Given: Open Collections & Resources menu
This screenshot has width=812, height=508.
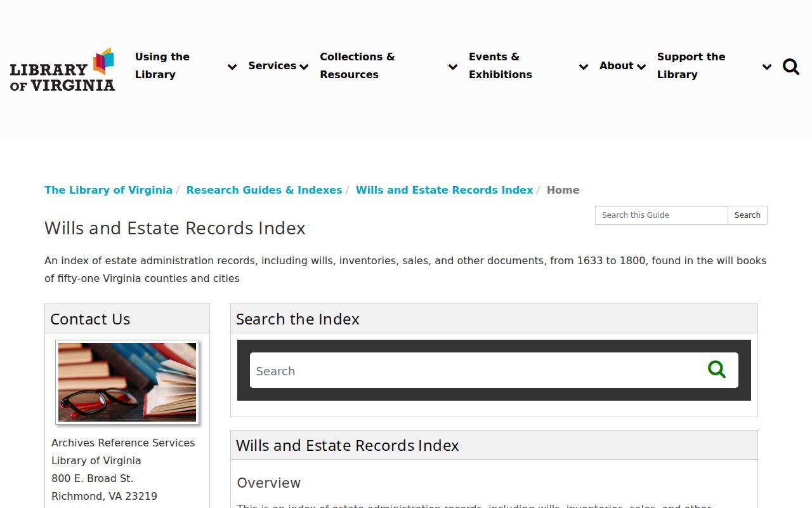Looking at the screenshot, I should pos(357,65).
